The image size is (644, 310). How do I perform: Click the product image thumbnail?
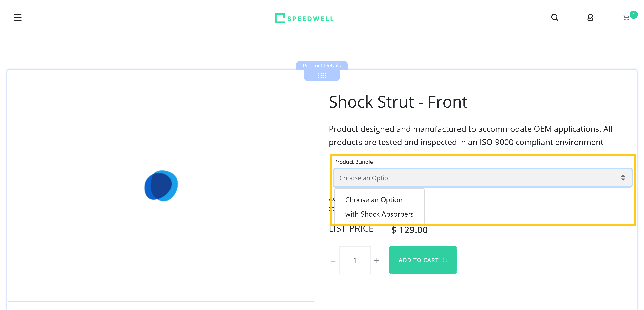coord(161,186)
